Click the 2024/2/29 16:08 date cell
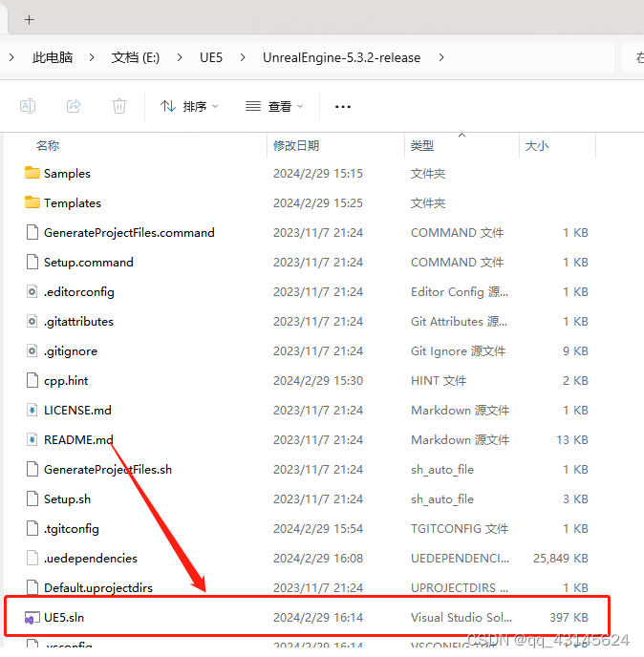This screenshot has height=657, width=644. pyautogui.click(x=318, y=559)
